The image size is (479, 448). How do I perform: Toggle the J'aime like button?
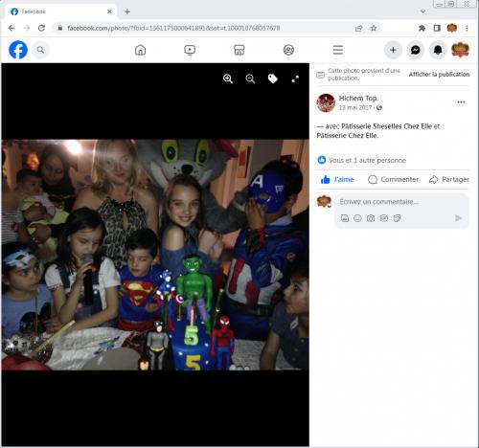pos(337,179)
